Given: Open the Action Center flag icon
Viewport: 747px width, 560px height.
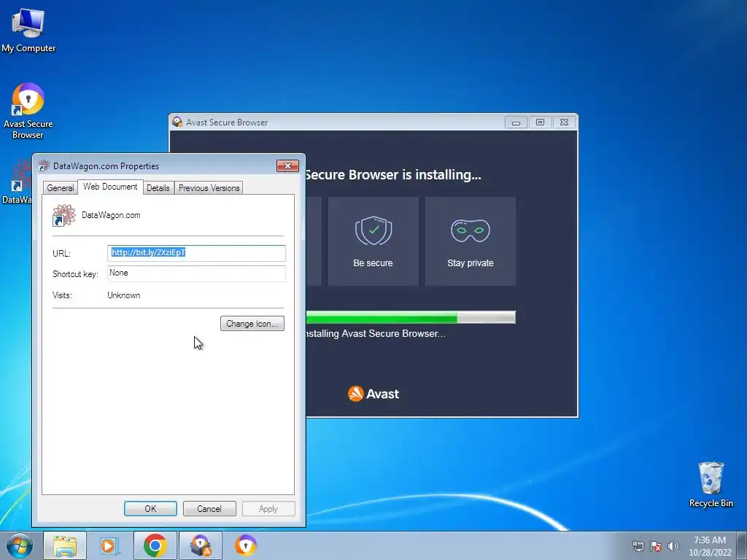Looking at the screenshot, I should click(x=656, y=546).
